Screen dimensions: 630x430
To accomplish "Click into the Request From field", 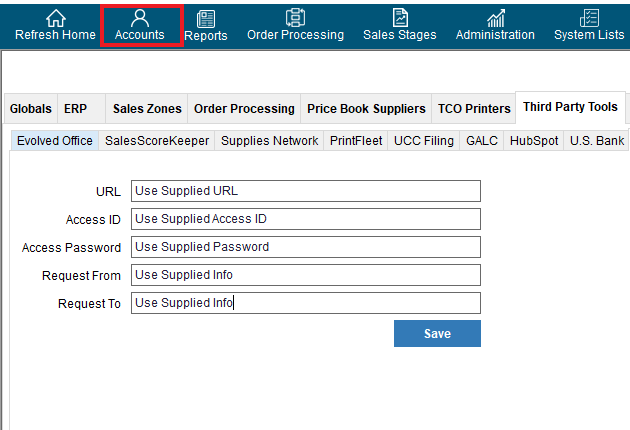I will (306, 275).
